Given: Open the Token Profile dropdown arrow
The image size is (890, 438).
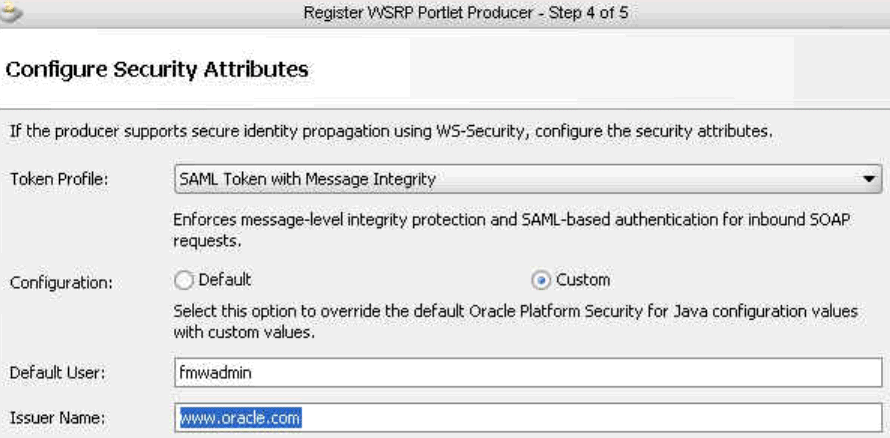Looking at the screenshot, I should tap(868, 179).
